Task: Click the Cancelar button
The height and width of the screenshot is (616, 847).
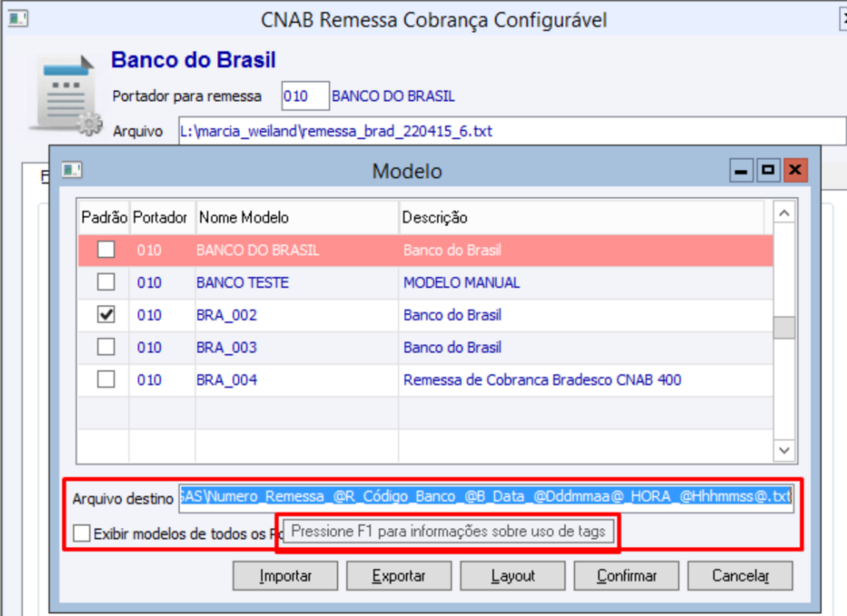Action: pos(740,576)
